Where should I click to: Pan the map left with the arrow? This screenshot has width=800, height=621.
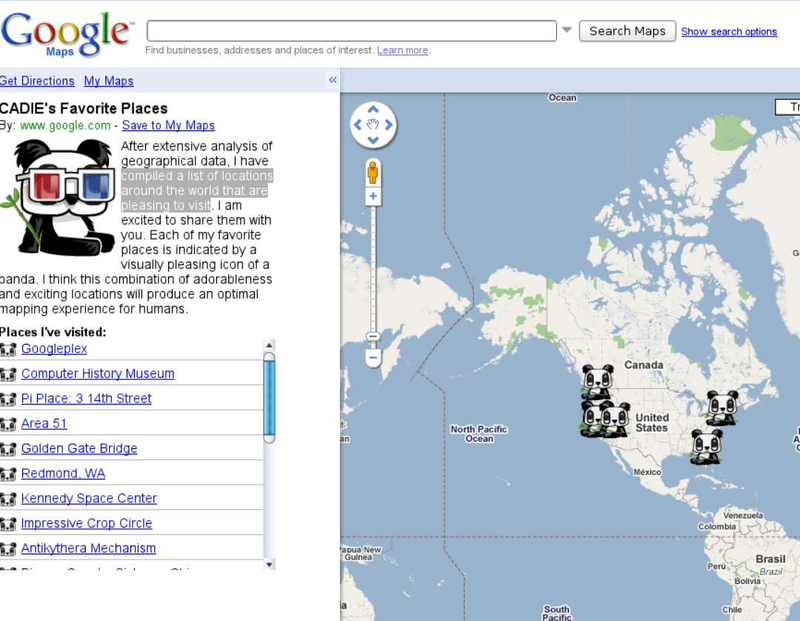pyautogui.click(x=358, y=125)
